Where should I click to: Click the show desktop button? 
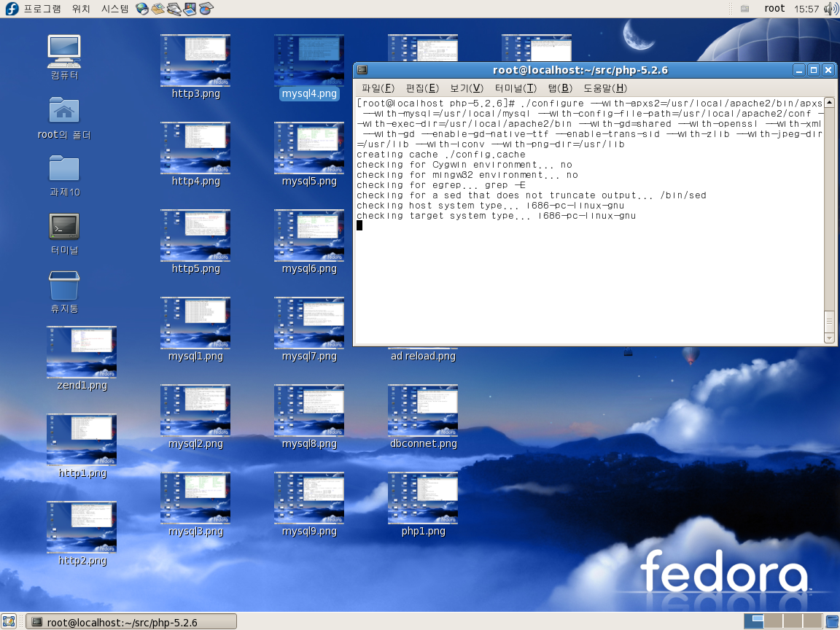pos(9,621)
